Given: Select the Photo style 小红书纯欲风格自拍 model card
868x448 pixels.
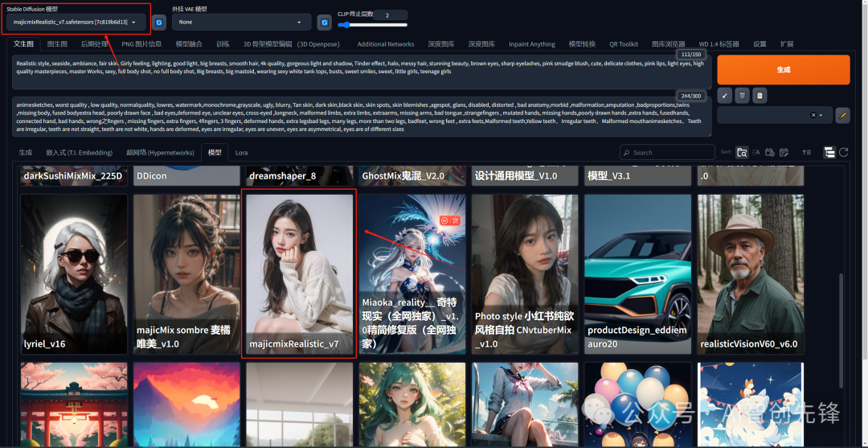Looking at the screenshot, I should pyautogui.click(x=526, y=274).
